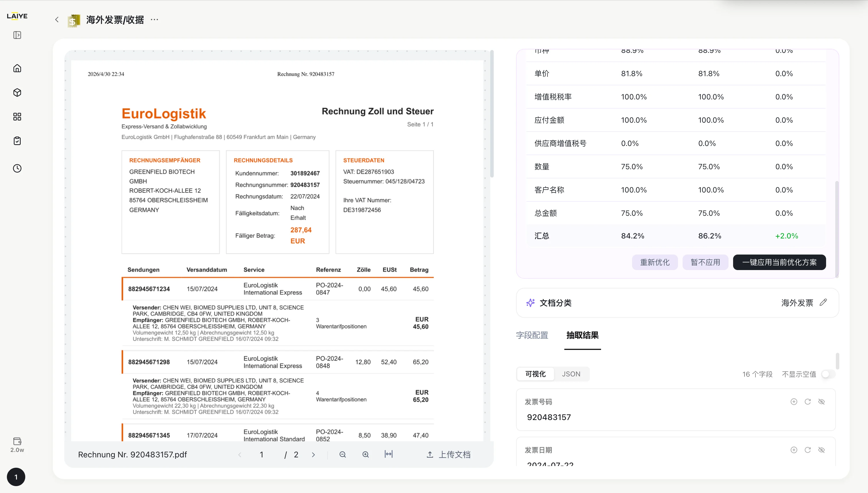Click 一键应用当前优化方案 button
Image resolution: width=868 pixels, height=493 pixels.
[x=779, y=262]
